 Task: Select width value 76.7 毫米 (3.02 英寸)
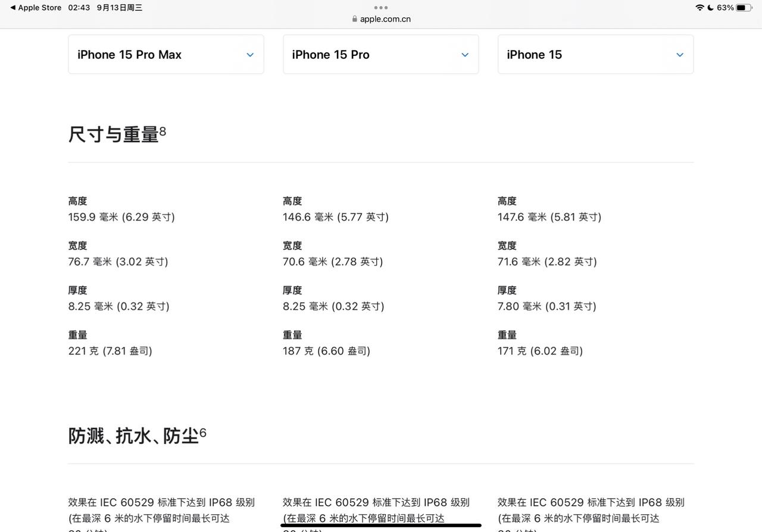click(118, 262)
